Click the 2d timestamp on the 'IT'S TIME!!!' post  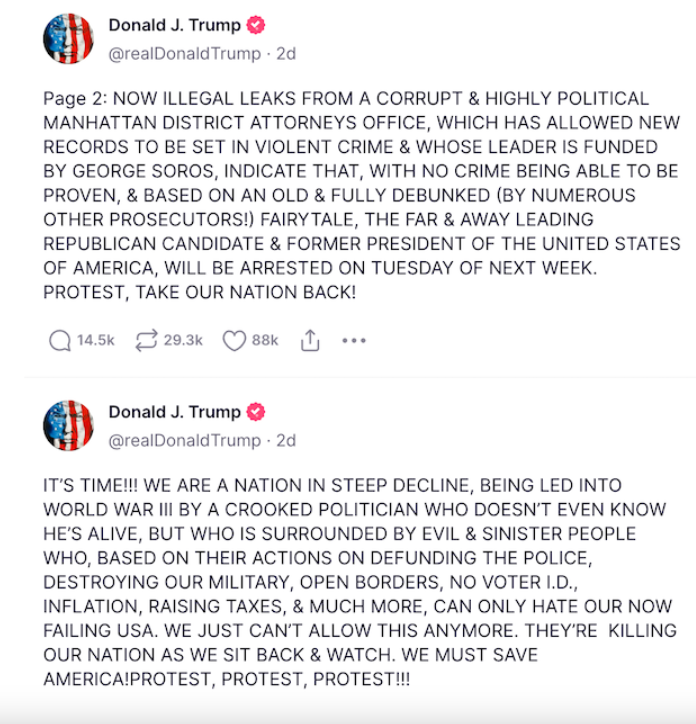[x=286, y=440]
